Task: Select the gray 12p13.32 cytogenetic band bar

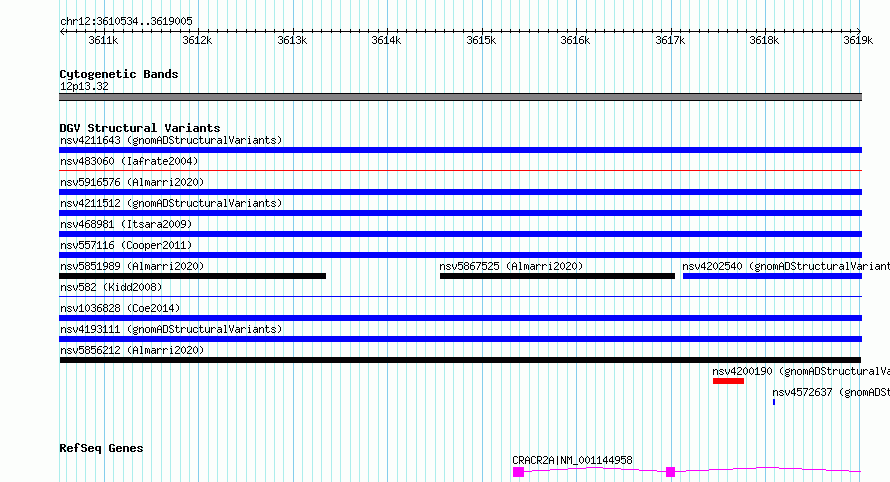Action: coord(460,97)
